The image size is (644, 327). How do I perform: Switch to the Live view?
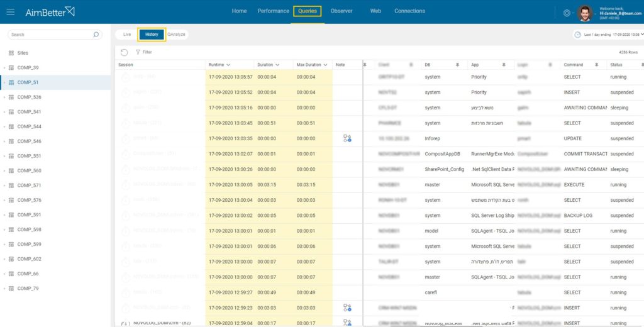pyautogui.click(x=127, y=35)
